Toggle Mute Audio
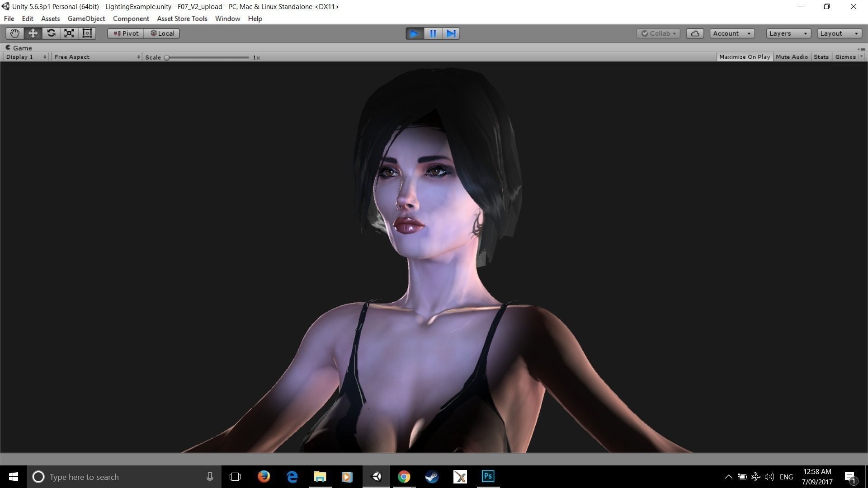This screenshot has height=488, width=868. 792,57
